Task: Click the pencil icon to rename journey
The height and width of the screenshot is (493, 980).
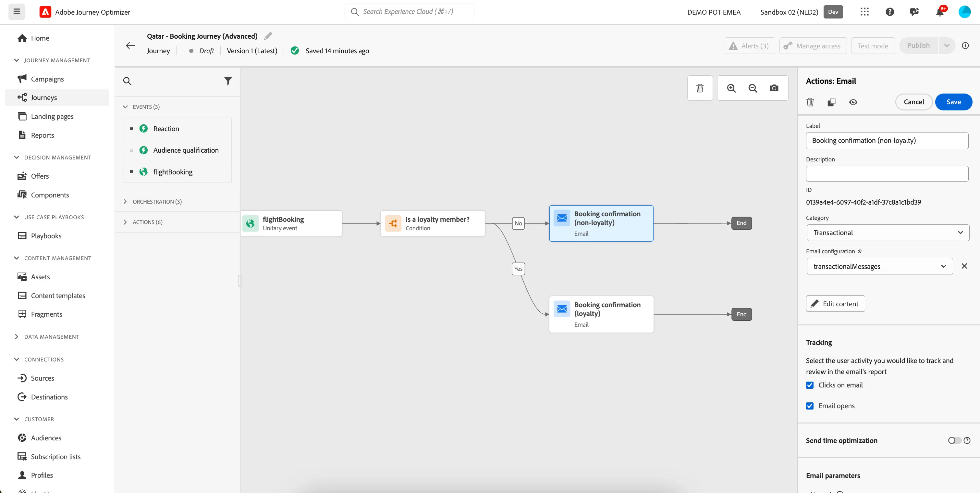Action: click(268, 36)
